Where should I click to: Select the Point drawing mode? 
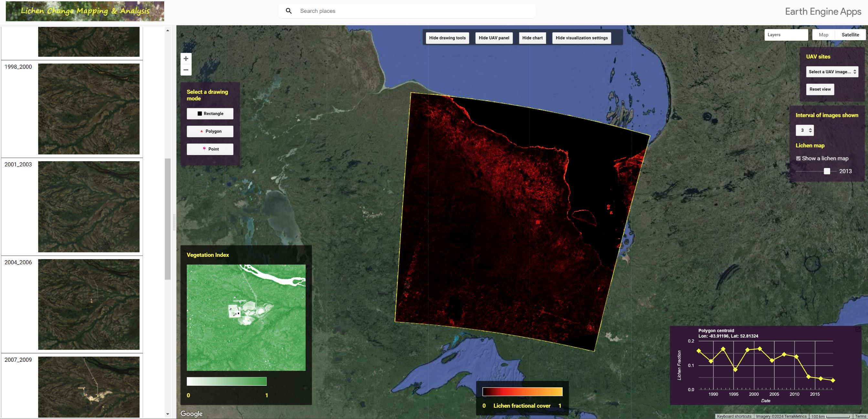click(x=210, y=149)
